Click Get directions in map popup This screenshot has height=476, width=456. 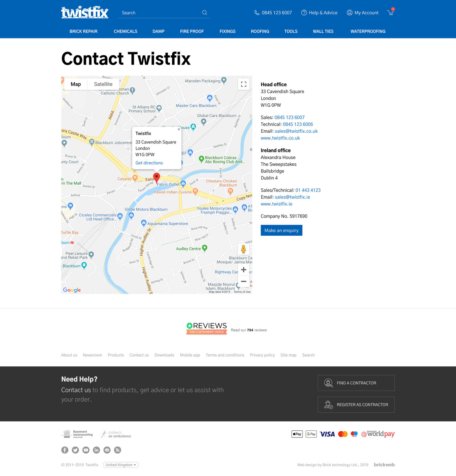coord(149,163)
